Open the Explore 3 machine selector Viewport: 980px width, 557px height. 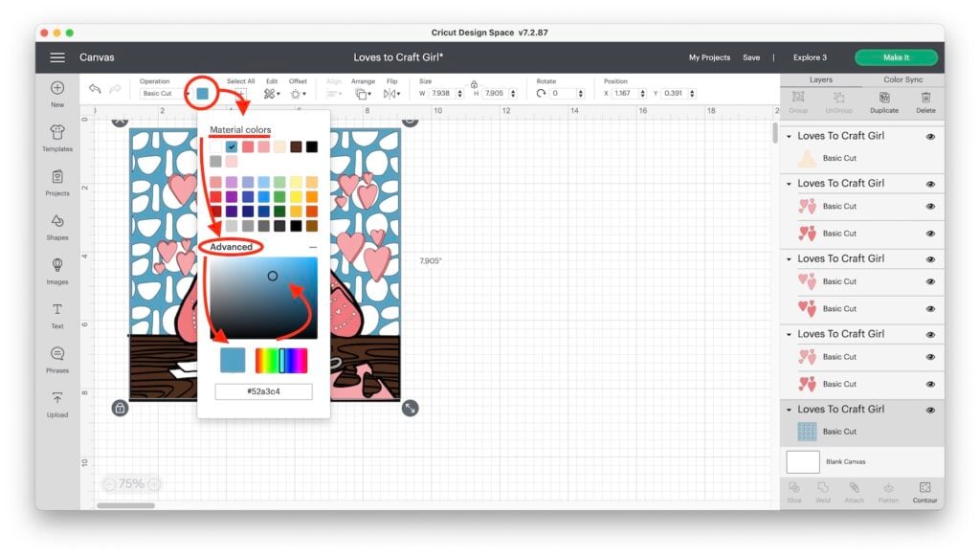coord(810,57)
